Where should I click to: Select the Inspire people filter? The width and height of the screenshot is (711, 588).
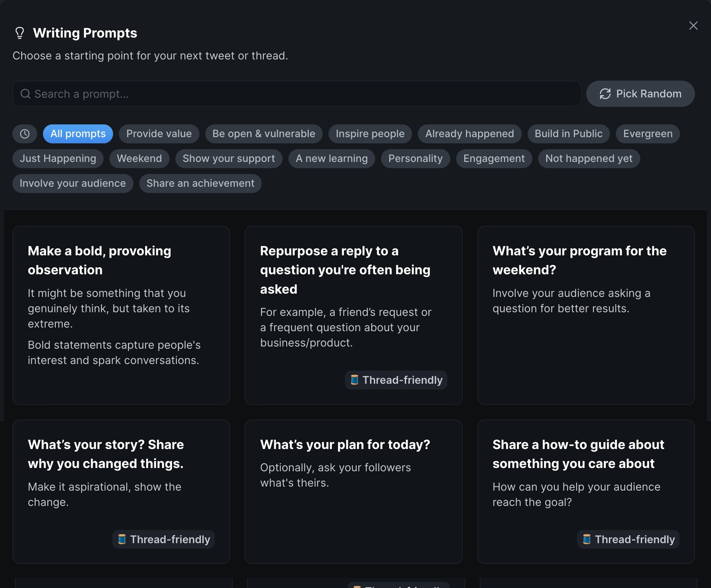pos(370,134)
